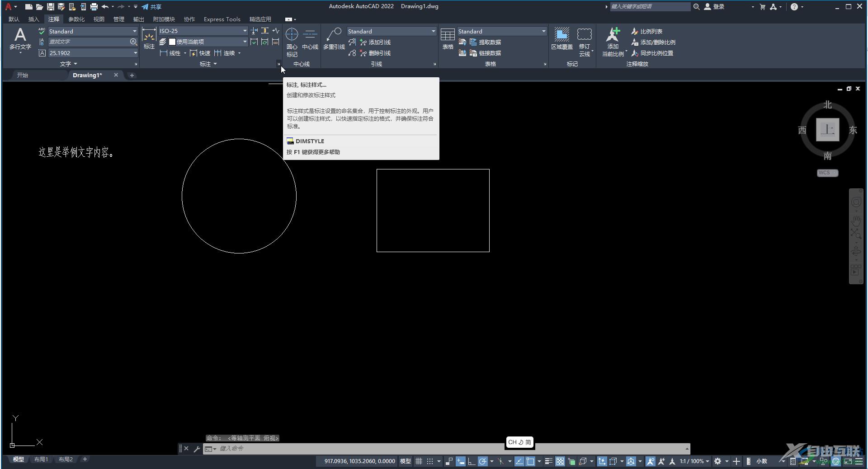The image size is (868, 469).
Task: Click the 快速 quick dimension tool
Action: click(200, 53)
